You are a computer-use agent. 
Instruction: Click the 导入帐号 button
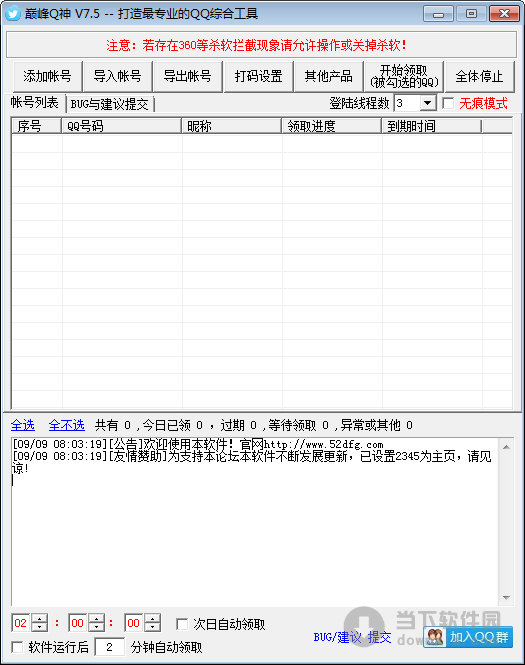[117, 76]
